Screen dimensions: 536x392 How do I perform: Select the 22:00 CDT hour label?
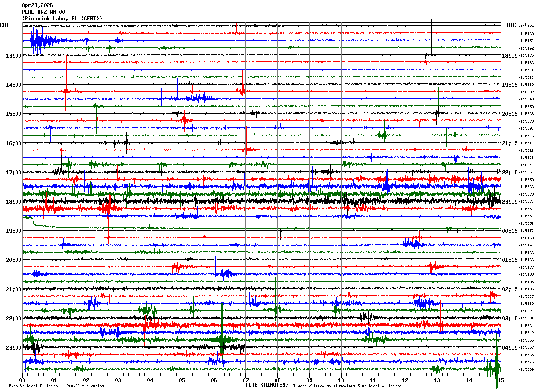(14, 318)
